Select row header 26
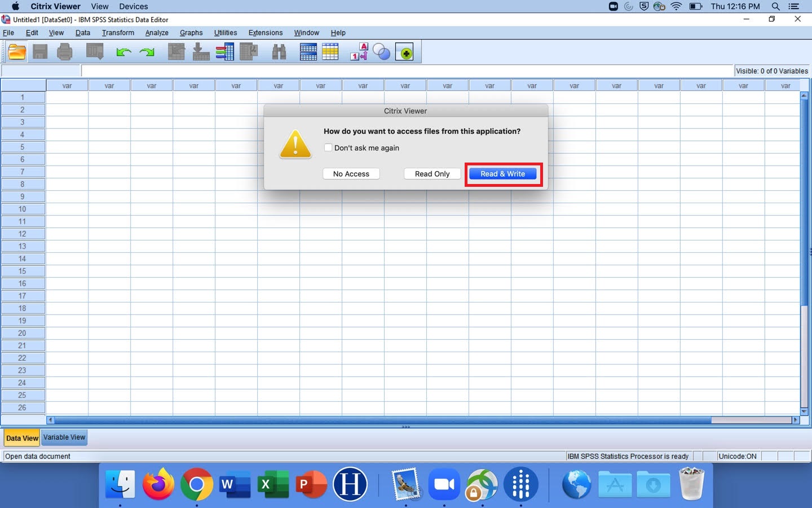The height and width of the screenshot is (508, 812). [x=23, y=408]
